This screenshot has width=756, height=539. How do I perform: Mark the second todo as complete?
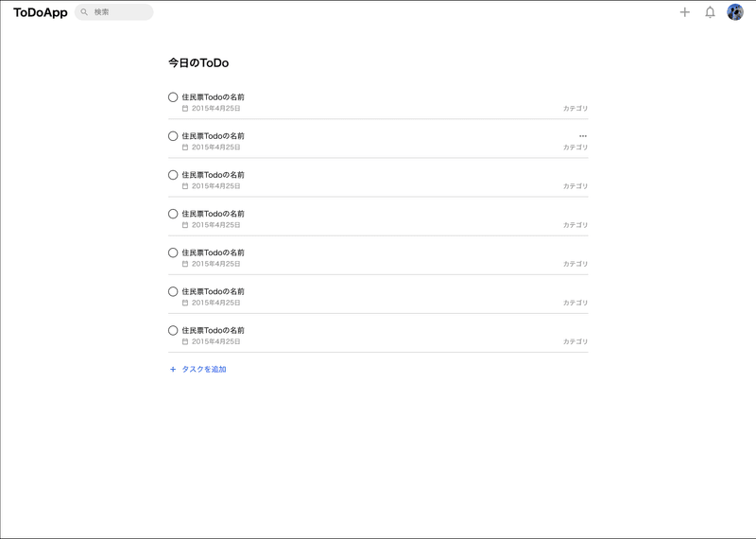coord(173,136)
